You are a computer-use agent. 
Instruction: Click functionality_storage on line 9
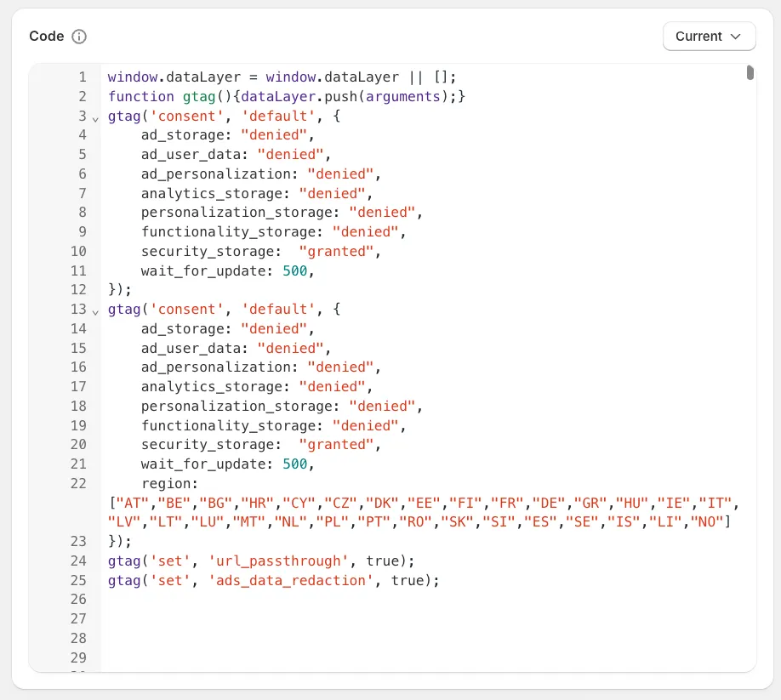coord(273,232)
